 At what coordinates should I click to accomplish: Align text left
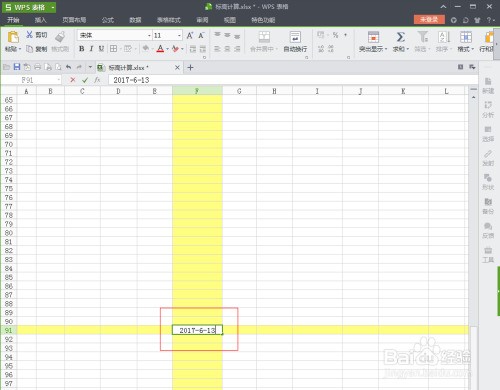point(217,49)
